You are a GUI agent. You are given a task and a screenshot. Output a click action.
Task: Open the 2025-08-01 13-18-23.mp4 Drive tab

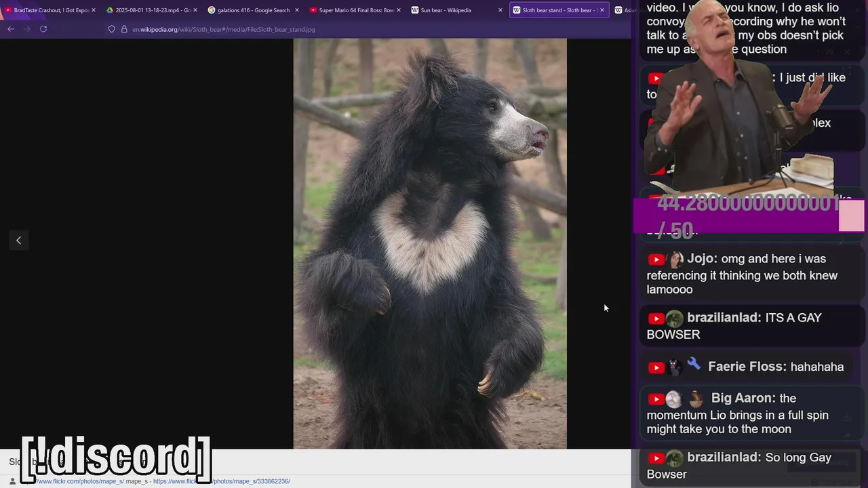click(x=151, y=10)
